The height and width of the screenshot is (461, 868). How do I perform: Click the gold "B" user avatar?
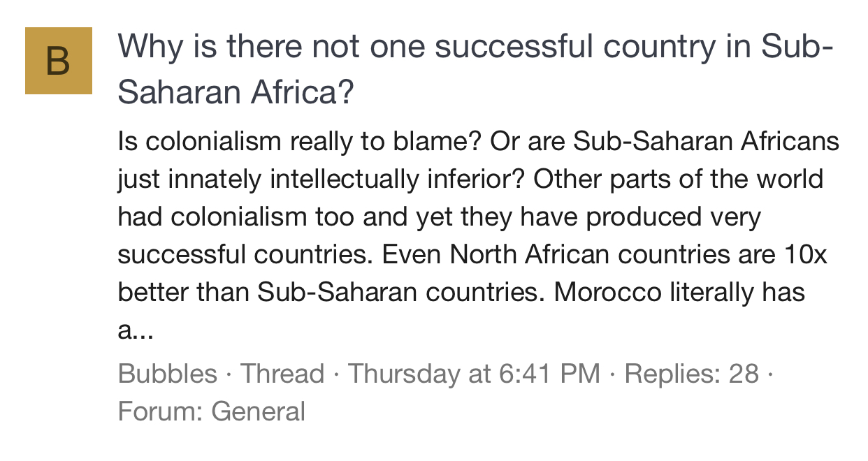[x=59, y=61]
